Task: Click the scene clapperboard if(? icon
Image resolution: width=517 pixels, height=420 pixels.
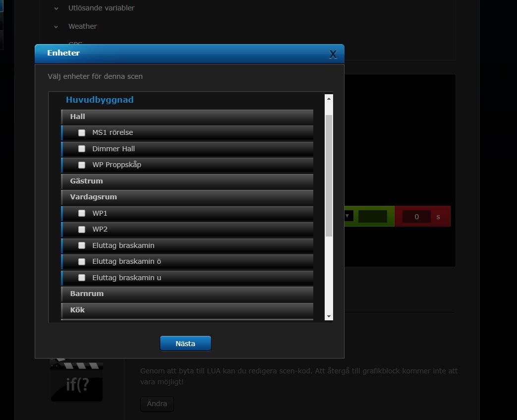Action: pyautogui.click(x=76, y=380)
